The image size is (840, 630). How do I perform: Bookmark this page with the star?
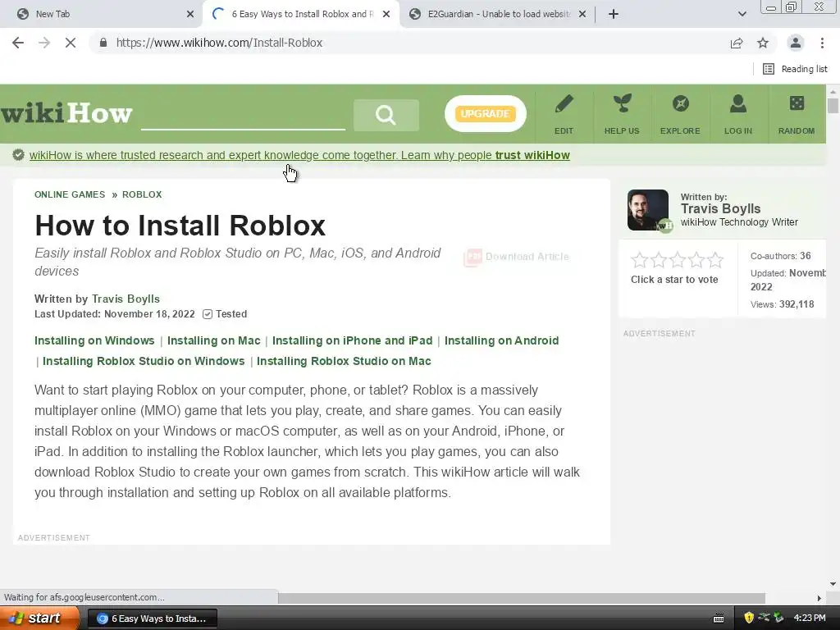point(763,43)
